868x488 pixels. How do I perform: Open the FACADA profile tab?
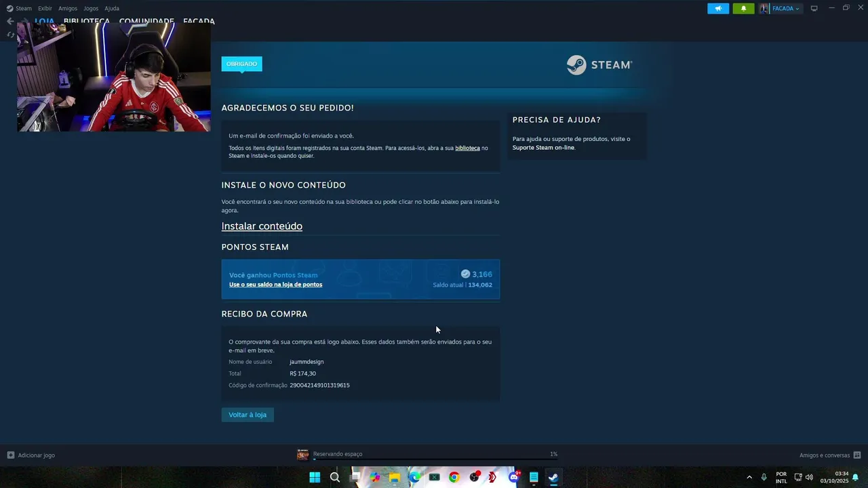[x=199, y=21]
